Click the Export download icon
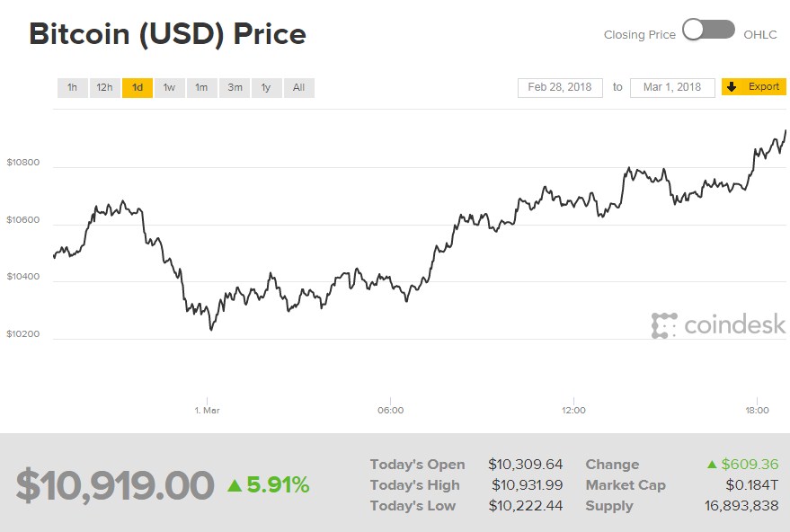Viewport: 790px width, 532px height. click(732, 86)
